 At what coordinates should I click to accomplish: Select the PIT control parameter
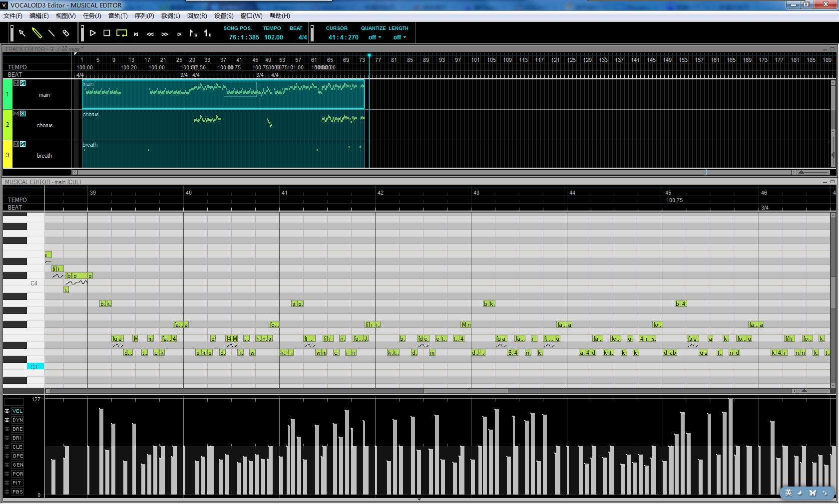(17, 483)
